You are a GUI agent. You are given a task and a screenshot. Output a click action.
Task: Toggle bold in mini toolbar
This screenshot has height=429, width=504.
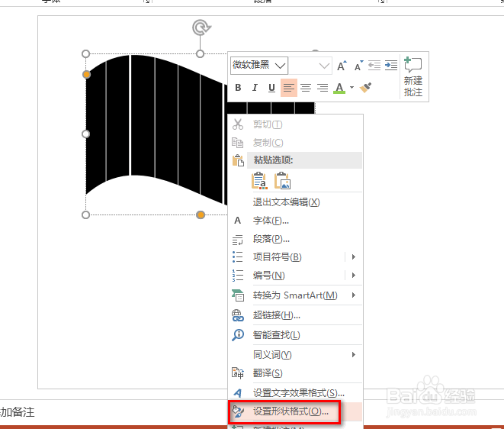click(238, 88)
